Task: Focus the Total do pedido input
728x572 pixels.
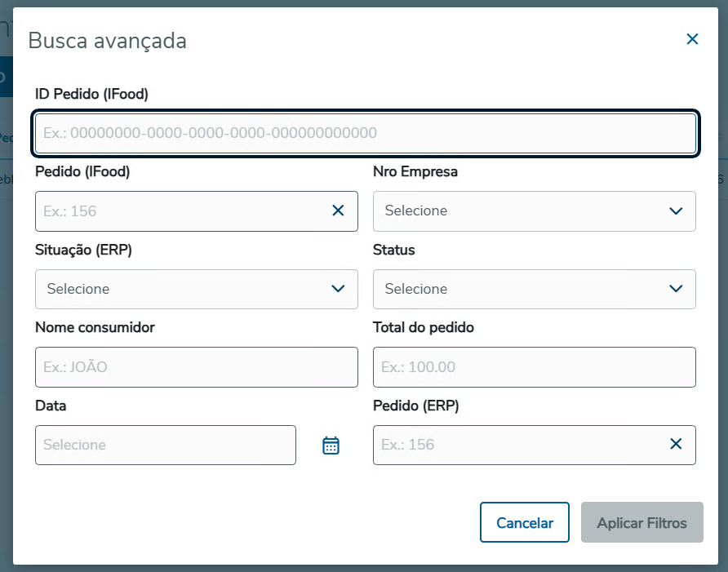Action: tap(534, 366)
